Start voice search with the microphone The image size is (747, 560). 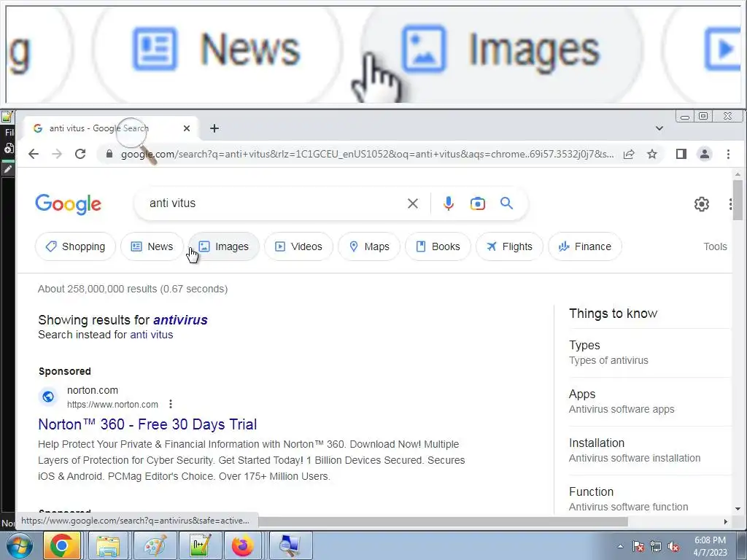pyautogui.click(x=449, y=204)
